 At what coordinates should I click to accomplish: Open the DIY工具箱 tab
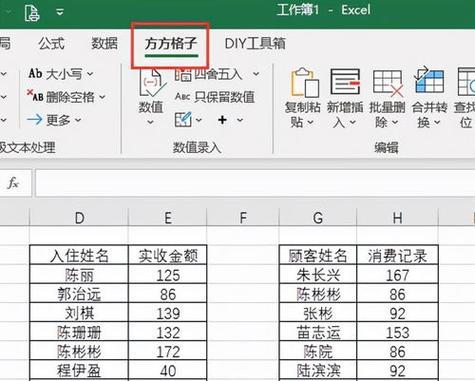255,44
